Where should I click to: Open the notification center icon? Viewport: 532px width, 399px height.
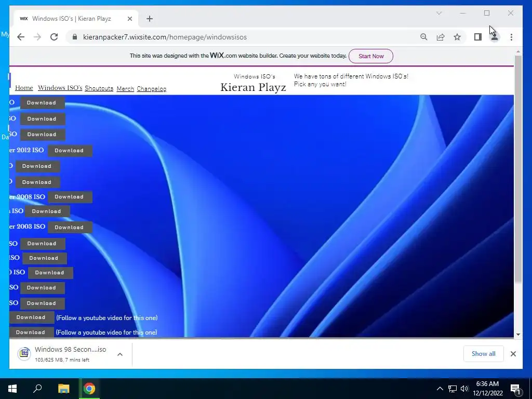516,389
